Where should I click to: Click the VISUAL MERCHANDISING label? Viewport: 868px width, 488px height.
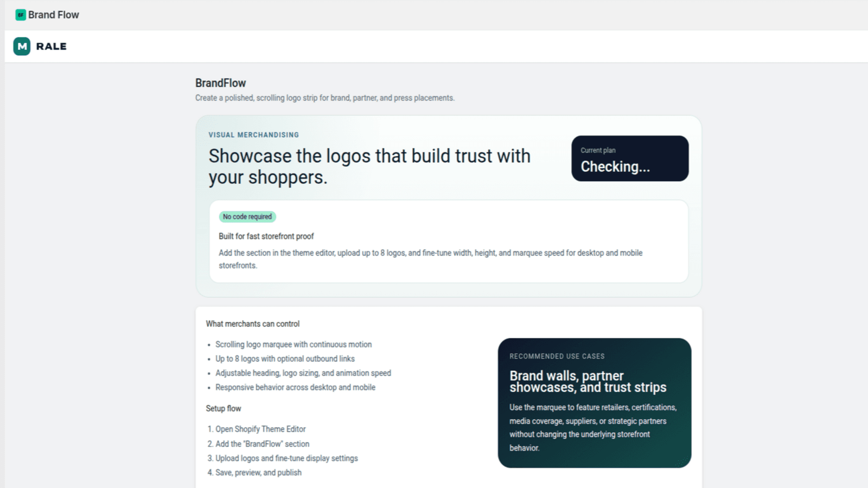pyautogui.click(x=254, y=135)
